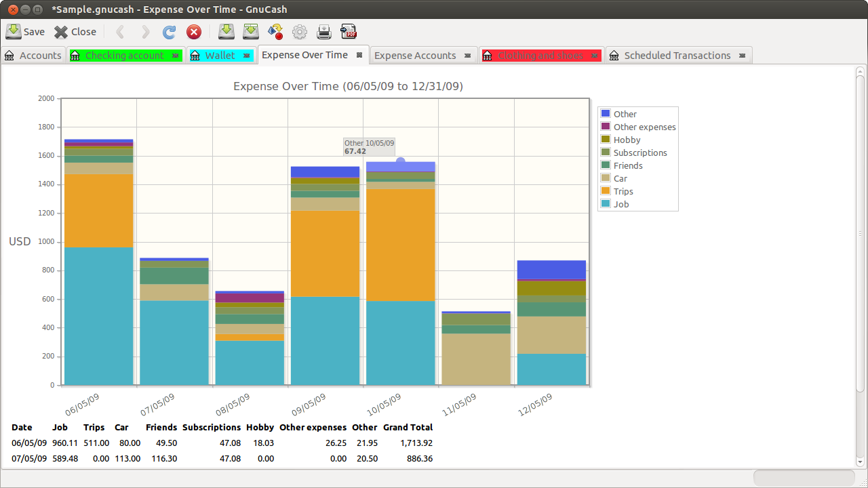Click the Checking account tab

(x=121, y=56)
